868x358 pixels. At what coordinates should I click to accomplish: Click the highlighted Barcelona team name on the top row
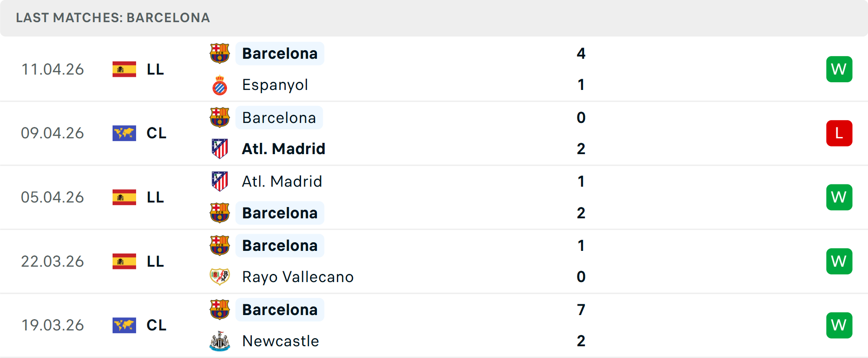[x=280, y=53]
